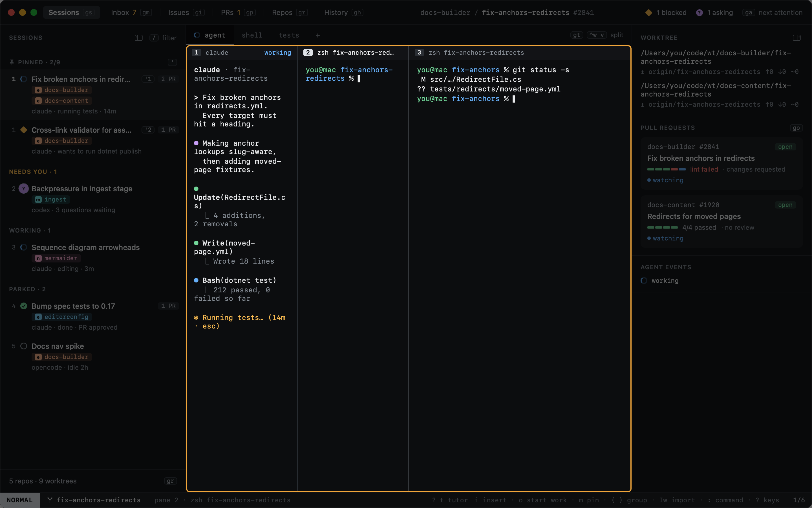Open the Issues view in top navigation

click(186, 12)
